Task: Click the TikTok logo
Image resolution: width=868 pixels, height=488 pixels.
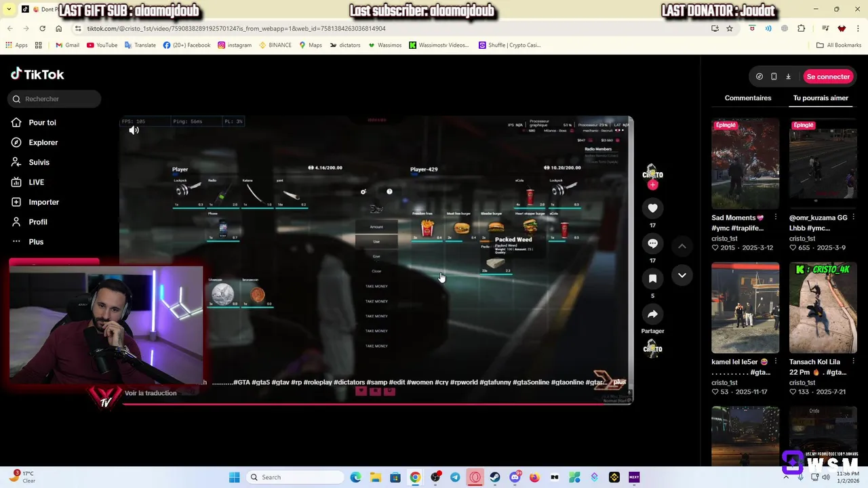Action: (x=38, y=74)
